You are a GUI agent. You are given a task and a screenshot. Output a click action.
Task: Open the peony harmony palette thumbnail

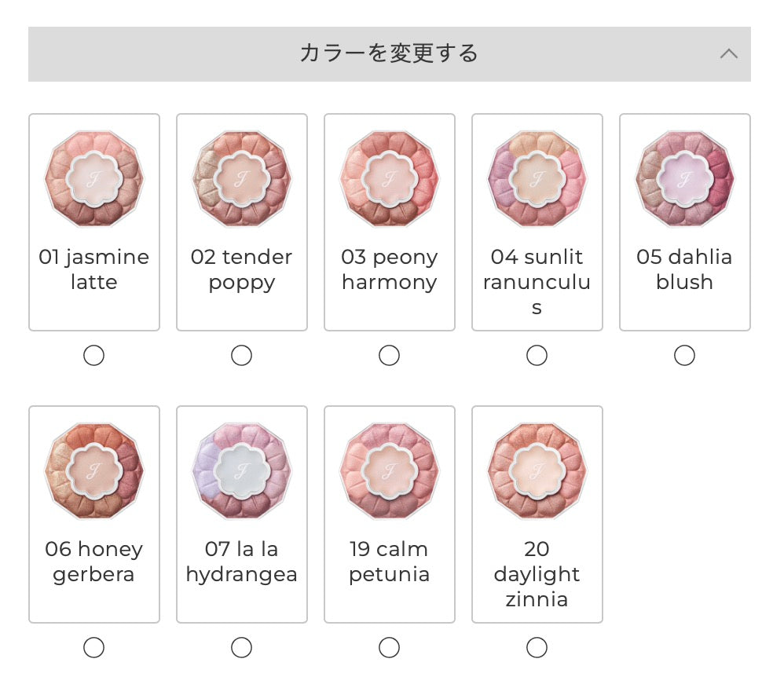(x=390, y=178)
